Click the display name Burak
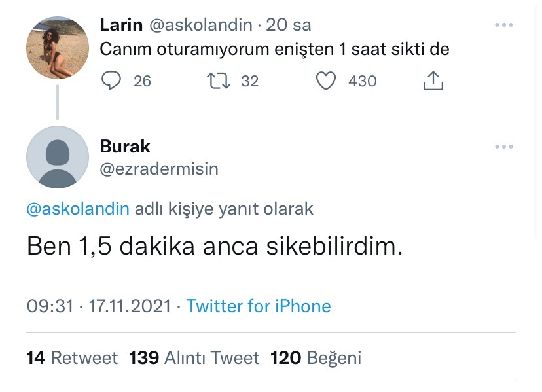 point(125,146)
